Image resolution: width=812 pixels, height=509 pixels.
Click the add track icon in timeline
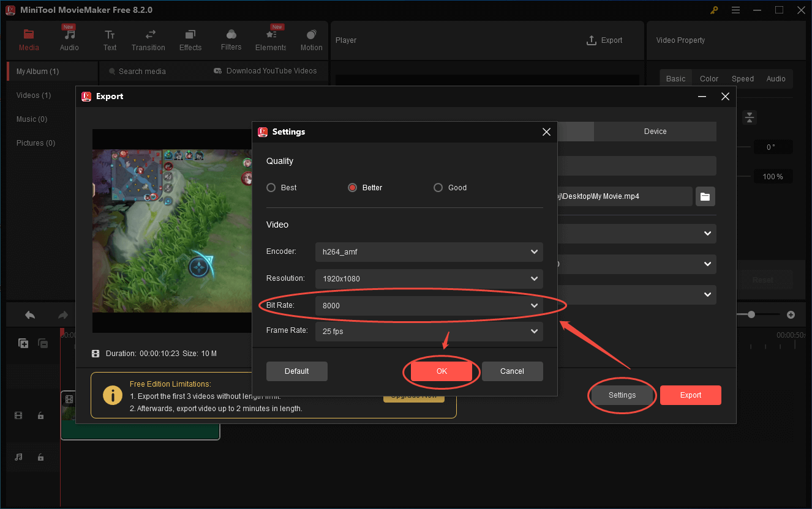click(23, 343)
